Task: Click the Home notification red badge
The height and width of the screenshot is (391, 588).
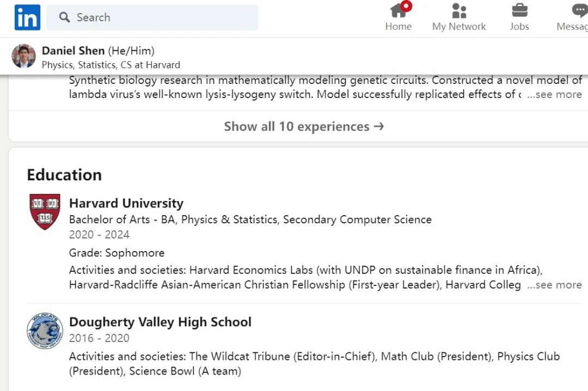Action: click(x=406, y=6)
